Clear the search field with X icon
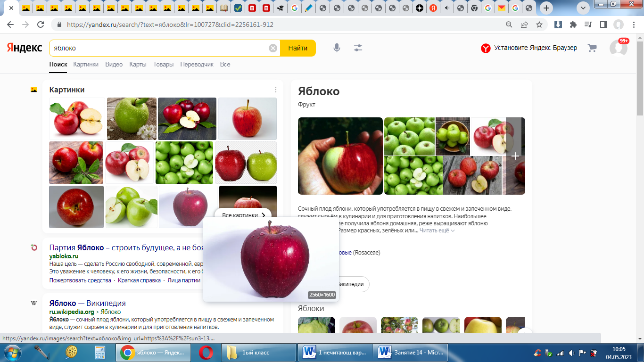The height and width of the screenshot is (362, 644). 273,48
